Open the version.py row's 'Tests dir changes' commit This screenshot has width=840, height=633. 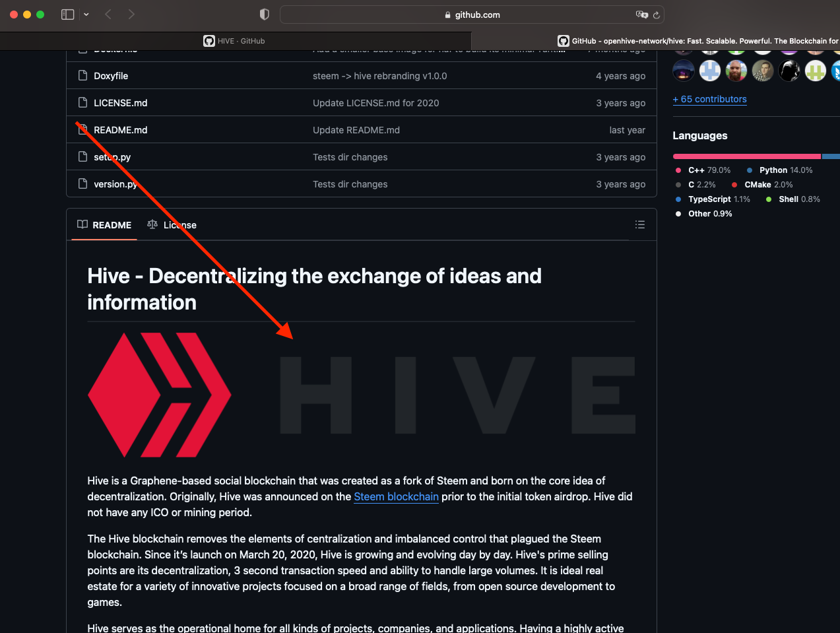[x=350, y=184]
